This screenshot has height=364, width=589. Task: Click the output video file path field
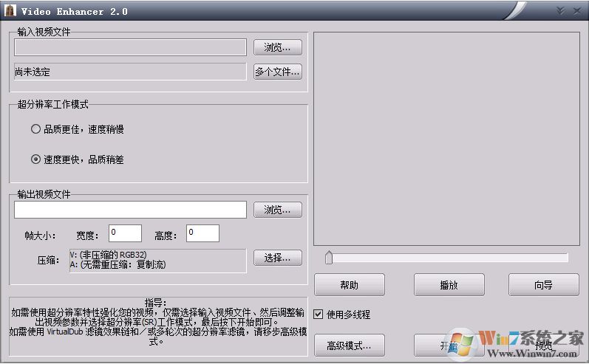click(130, 210)
